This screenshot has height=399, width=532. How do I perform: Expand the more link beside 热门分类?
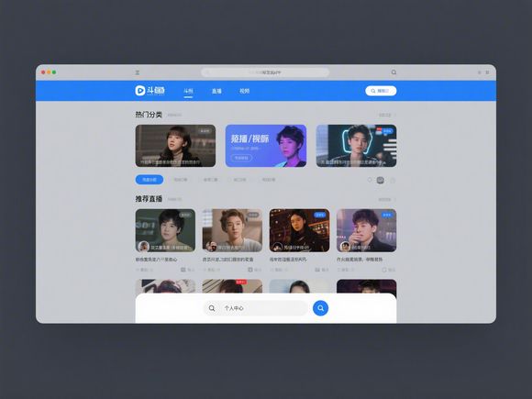387,115
